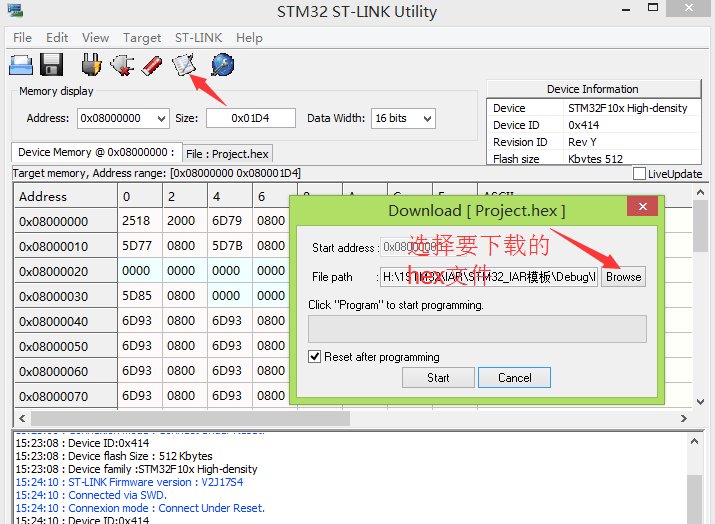Click the ST-LINK Utility app icon in title bar
The width and height of the screenshot is (715, 524).
pyautogui.click(x=15, y=10)
